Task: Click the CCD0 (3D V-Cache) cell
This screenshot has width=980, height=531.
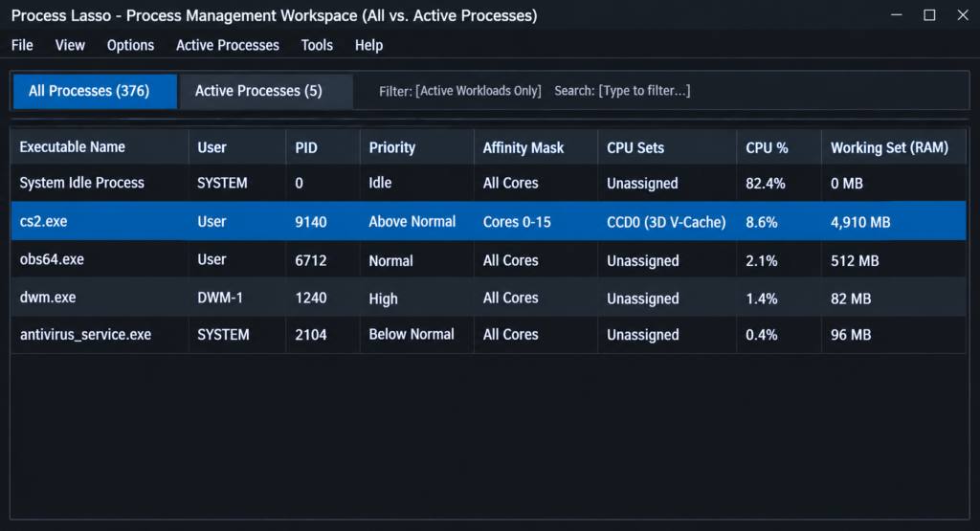Action: click(666, 222)
